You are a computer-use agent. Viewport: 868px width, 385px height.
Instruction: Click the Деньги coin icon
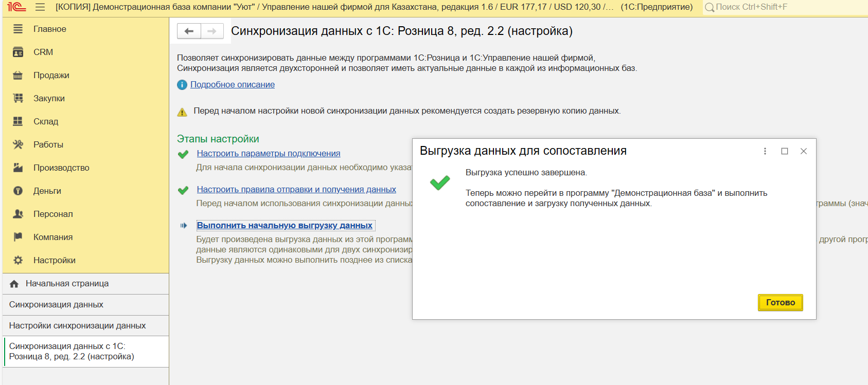(x=18, y=191)
